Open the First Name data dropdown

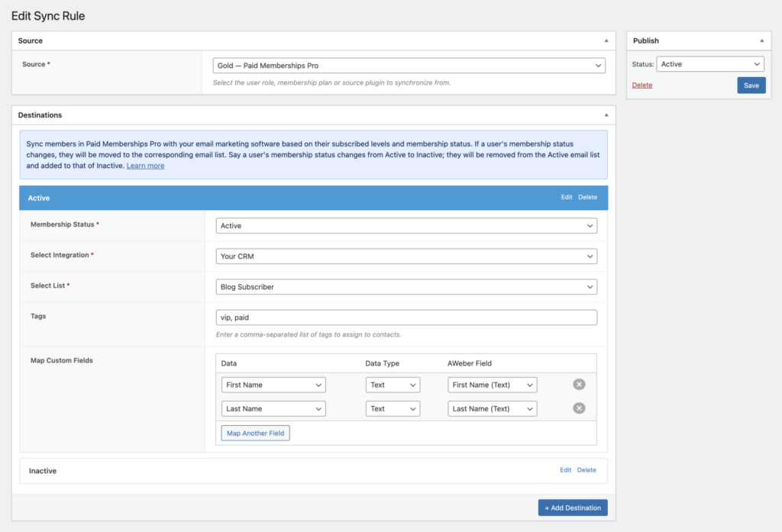(273, 385)
